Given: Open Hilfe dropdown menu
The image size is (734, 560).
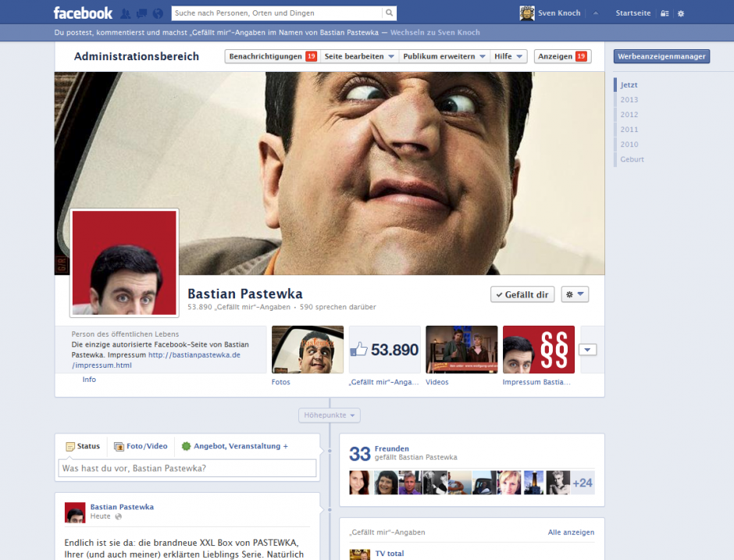Looking at the screenshot, I should (x=508, y=56).
